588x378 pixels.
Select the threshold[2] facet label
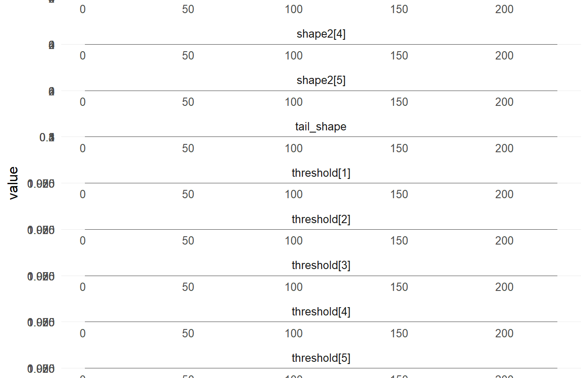pyautogui.click(x=321, y=219)
